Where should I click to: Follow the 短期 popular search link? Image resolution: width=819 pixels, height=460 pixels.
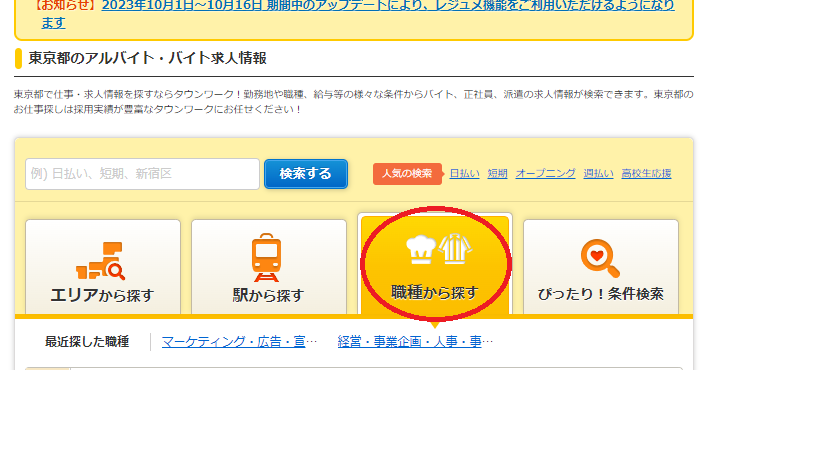(497, 173)
